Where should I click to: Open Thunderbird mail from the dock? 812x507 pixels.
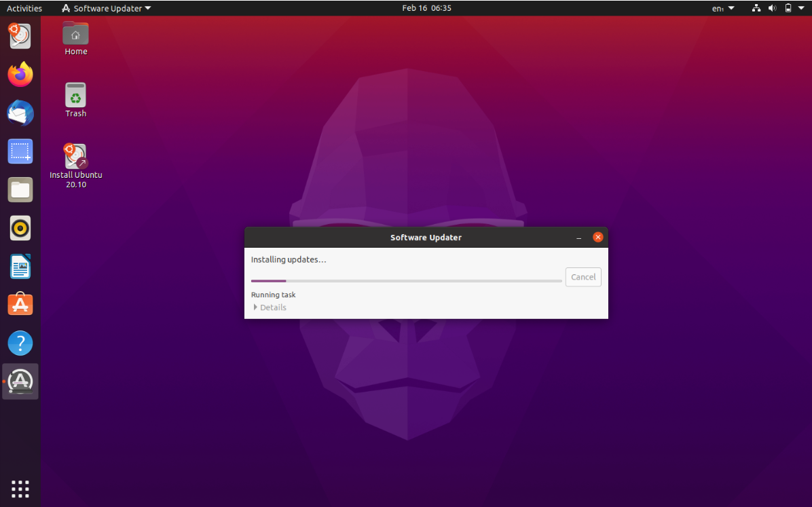click(x=20, y=113)
